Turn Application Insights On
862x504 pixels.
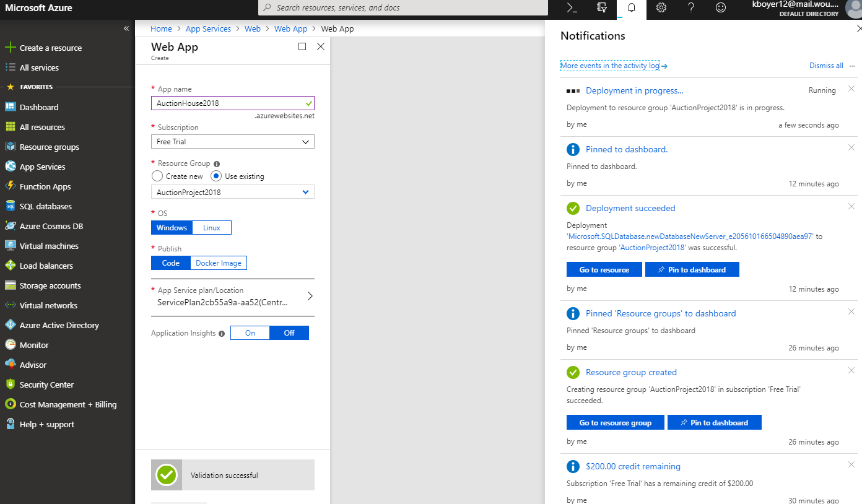point(250,333)
